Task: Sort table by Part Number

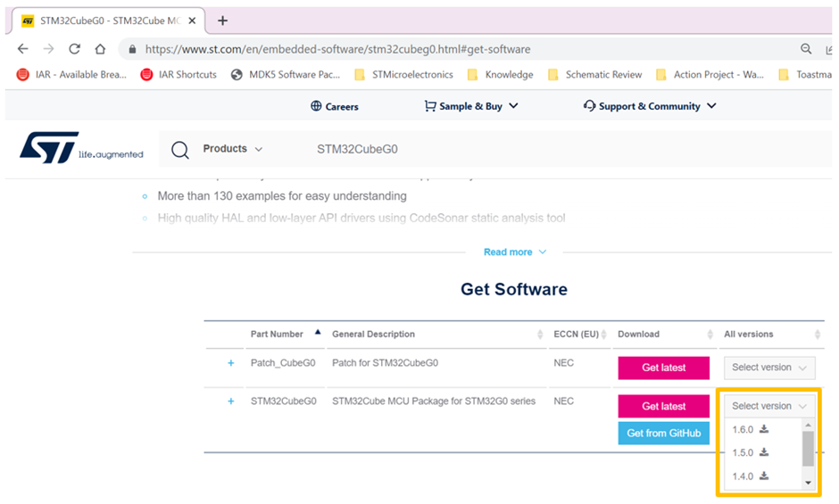Action: coord(286,334)
